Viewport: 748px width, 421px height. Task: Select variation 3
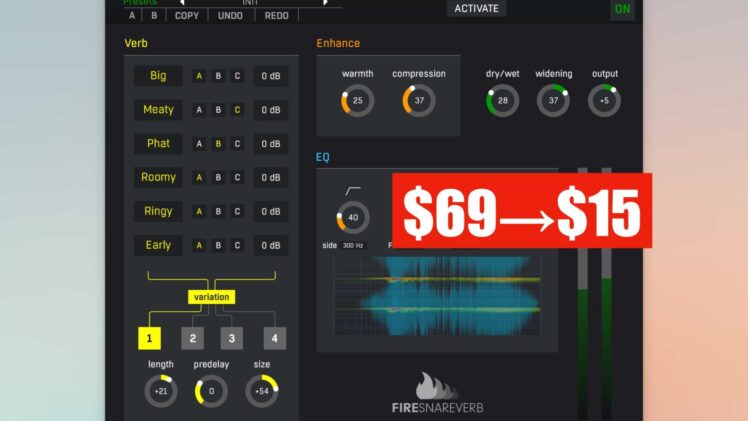[x=231, y=339]
